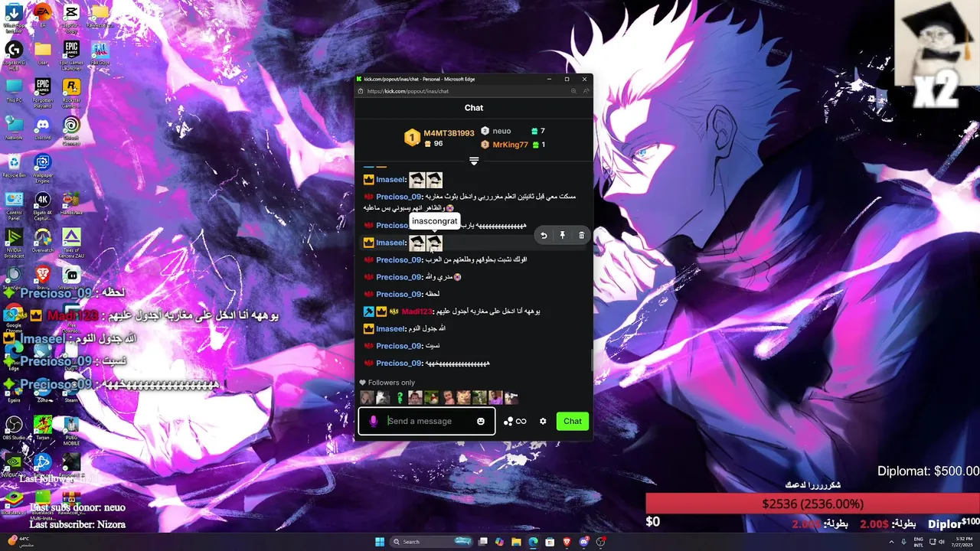Open Fall Guys desktop shortcut
The height and width of the screenshot is (551, 980).
(100, 54)
